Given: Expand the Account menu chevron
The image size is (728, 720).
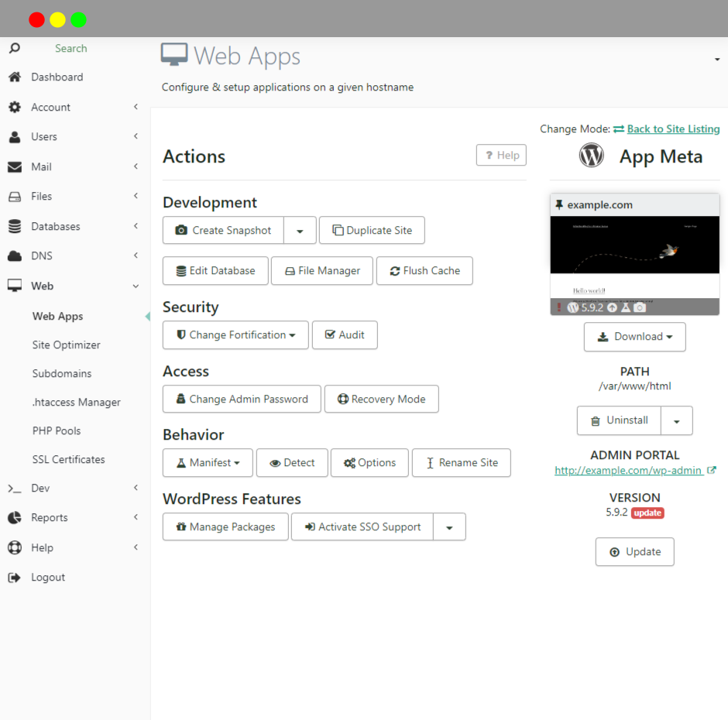Looking at the screenshot, I should click(136, 107).
